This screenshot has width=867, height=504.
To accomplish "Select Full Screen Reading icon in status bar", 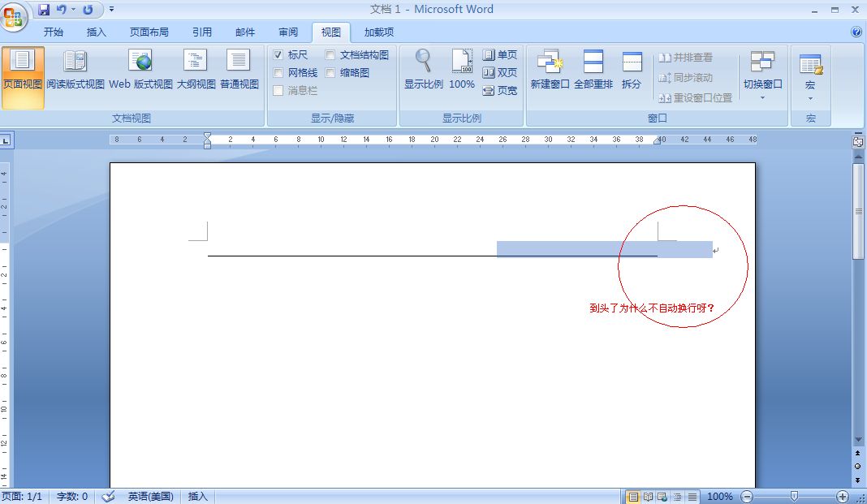I will click(x=648, y=497).
